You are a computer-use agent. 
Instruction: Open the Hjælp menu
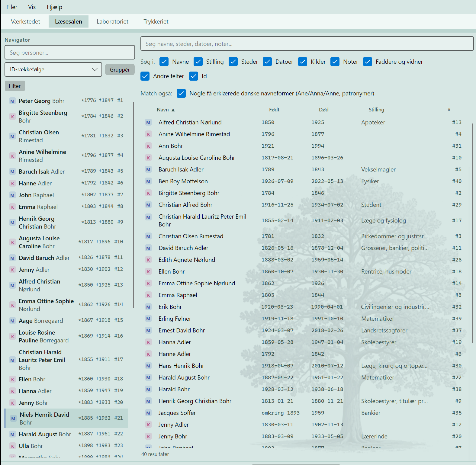[55, 7]
